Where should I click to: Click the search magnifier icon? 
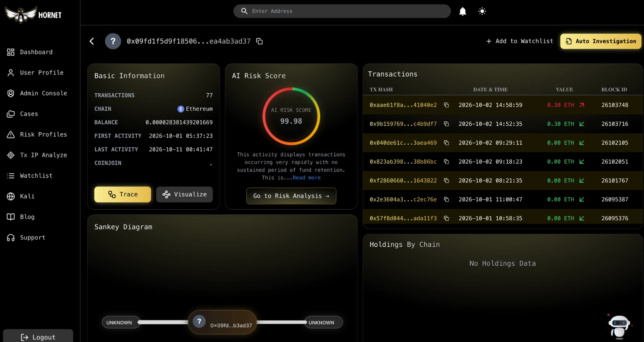click(244, 11)
